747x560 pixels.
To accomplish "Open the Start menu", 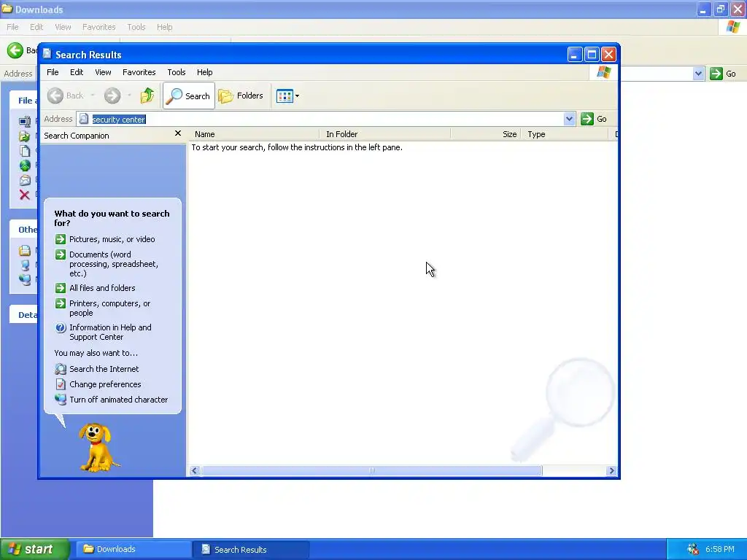I will tap(35, 549).
